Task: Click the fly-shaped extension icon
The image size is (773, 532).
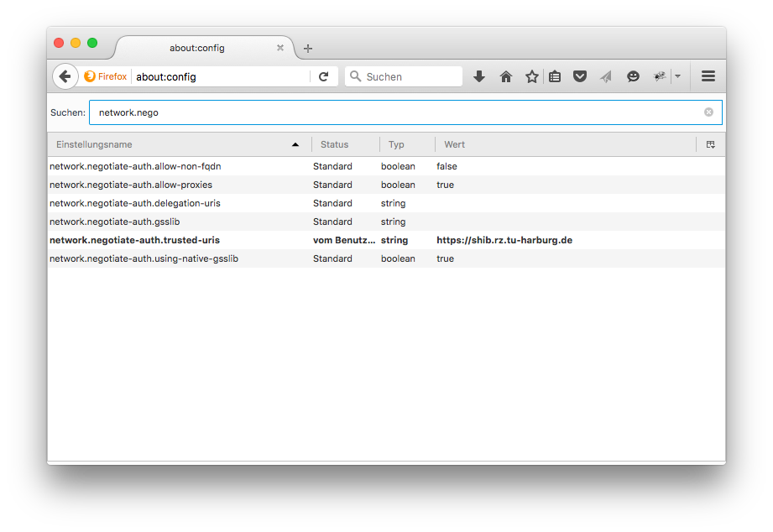Action: (x=660, y=76)
